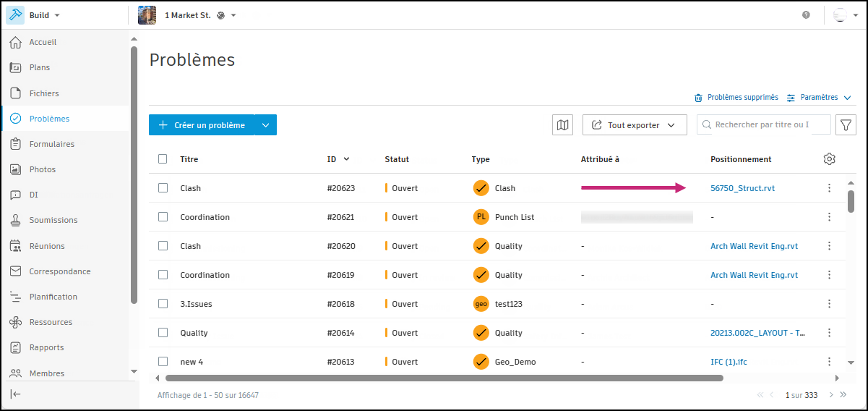Click the filter funnel icon
This screenshot has height=411, width=868.
[x=846, y=125]
